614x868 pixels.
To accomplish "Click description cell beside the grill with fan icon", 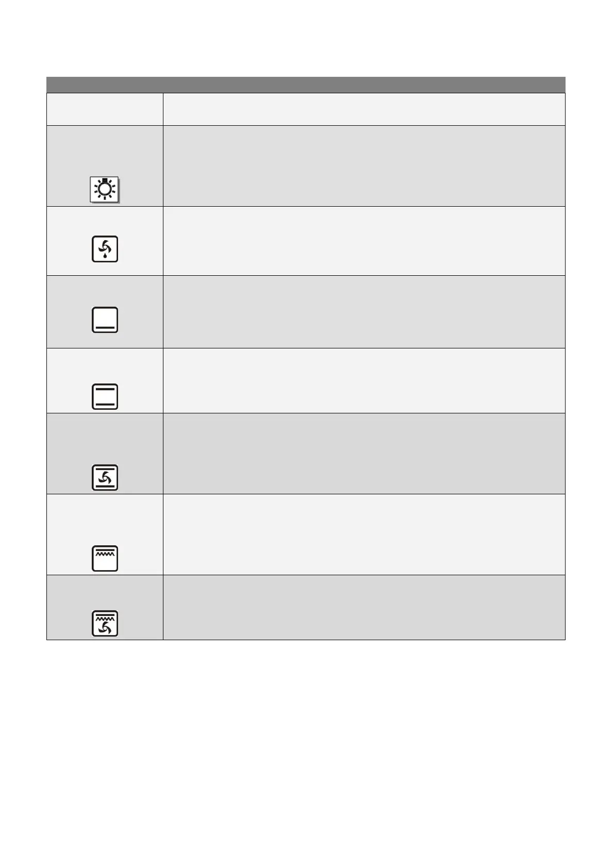I will point(364,607).
